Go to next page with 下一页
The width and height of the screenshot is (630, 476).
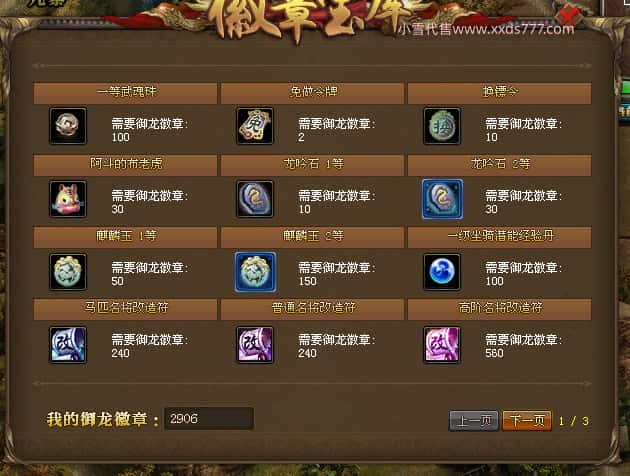[527, 421]
